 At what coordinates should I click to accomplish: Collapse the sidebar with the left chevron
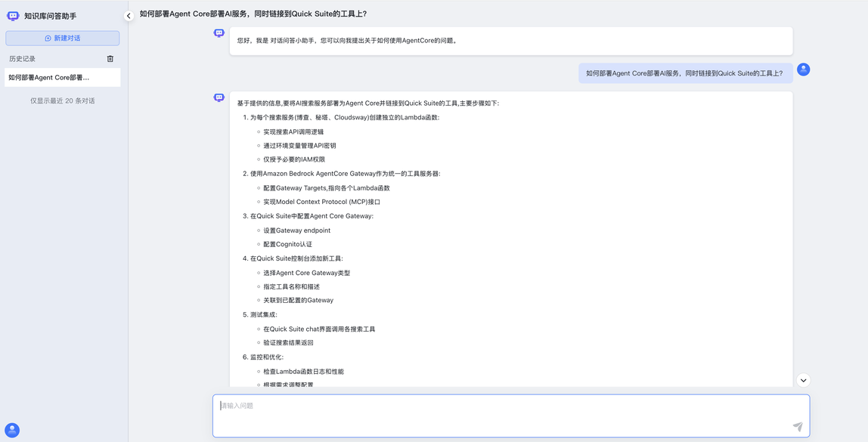[x=129, y=16]
